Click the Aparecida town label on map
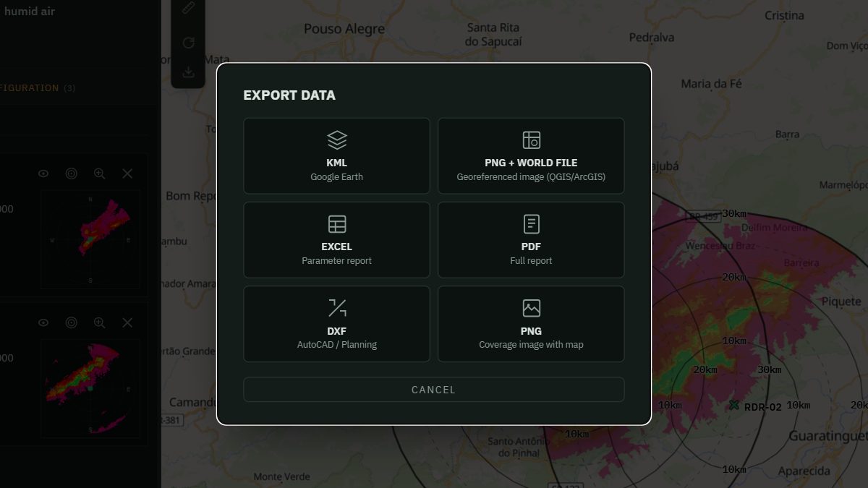This screenshot has width=868, height=488. (804, 471)
